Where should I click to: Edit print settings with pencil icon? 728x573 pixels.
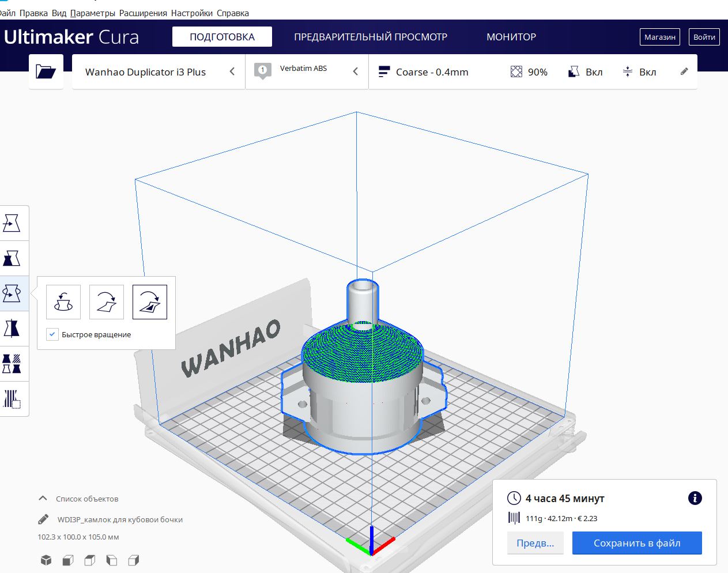point(684,71)
